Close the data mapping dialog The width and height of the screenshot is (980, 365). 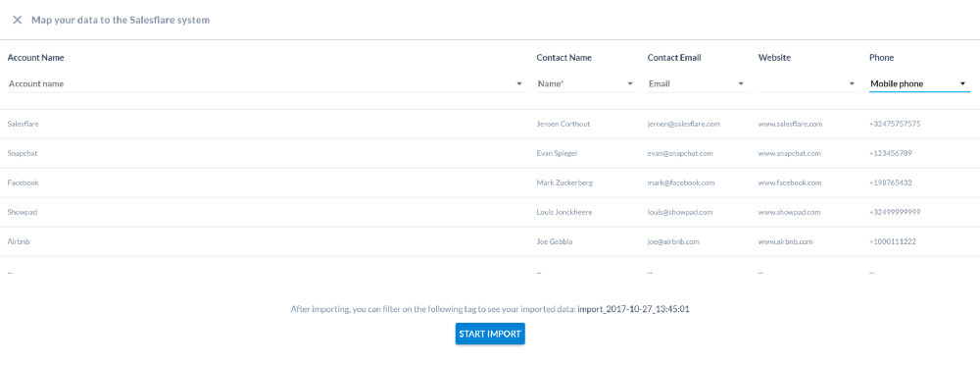18,20
